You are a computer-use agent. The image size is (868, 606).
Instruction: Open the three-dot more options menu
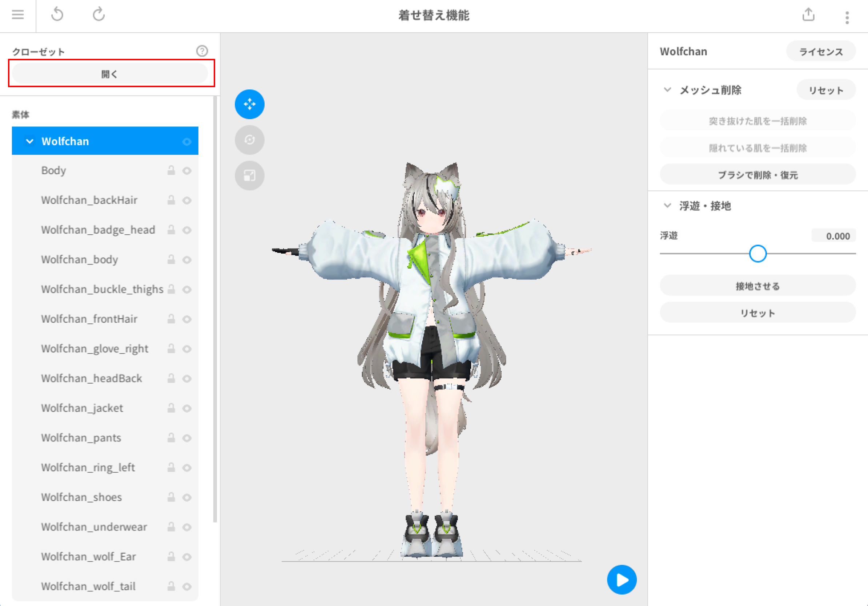[847, 17]
